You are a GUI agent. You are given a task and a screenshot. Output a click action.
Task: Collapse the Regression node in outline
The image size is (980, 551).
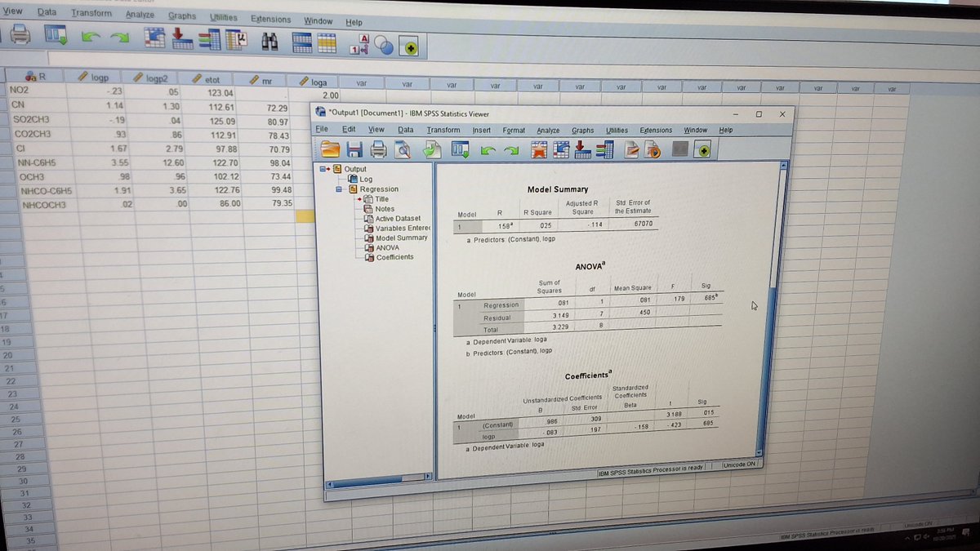point(340,189)
